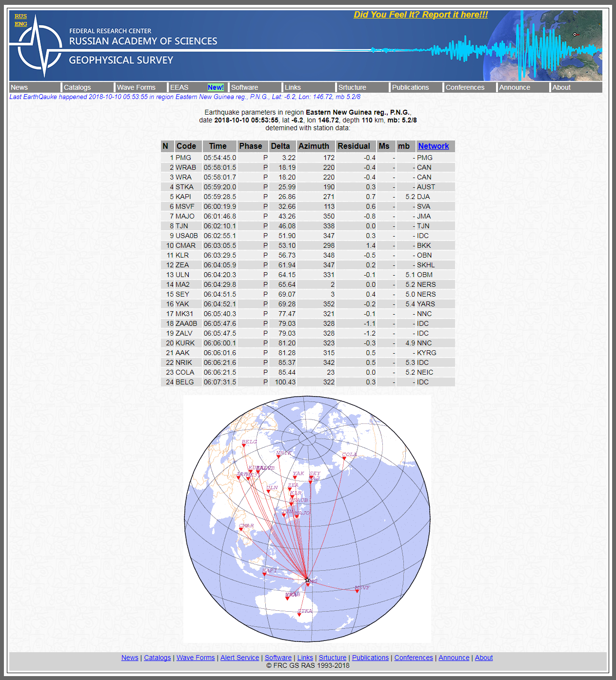Select station code STKA in table

click(184, 187)
